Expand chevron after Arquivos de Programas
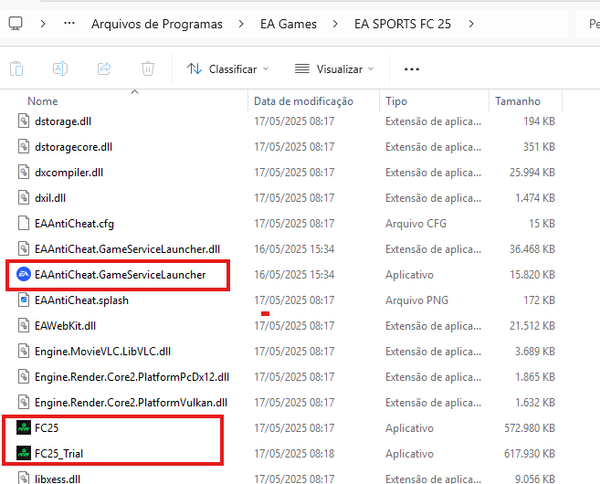 tap(241, 24)
